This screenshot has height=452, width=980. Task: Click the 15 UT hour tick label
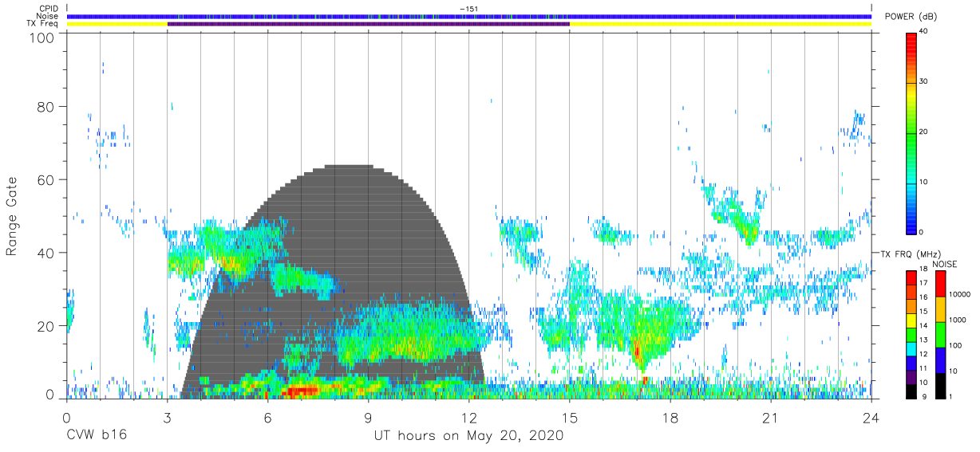pyautogui.click(x=570, y=417)
